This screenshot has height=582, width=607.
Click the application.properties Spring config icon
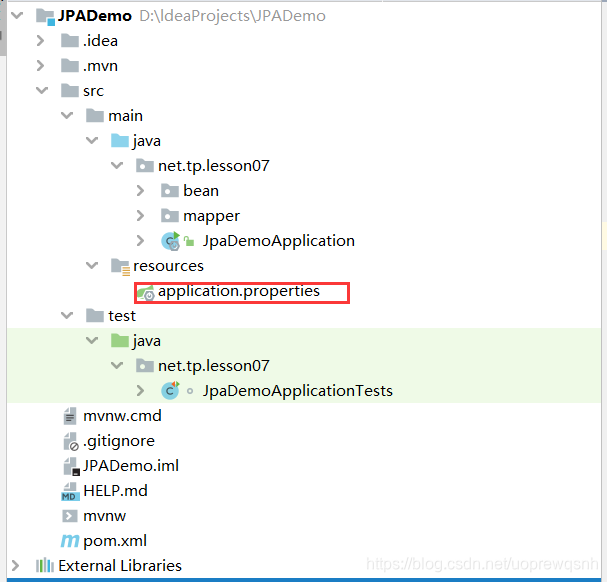146,293
